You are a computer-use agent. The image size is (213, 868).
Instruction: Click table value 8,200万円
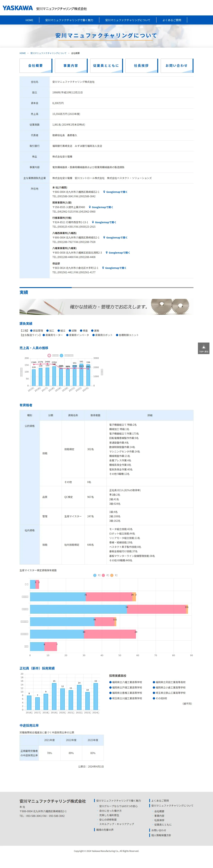click(58, 103)
